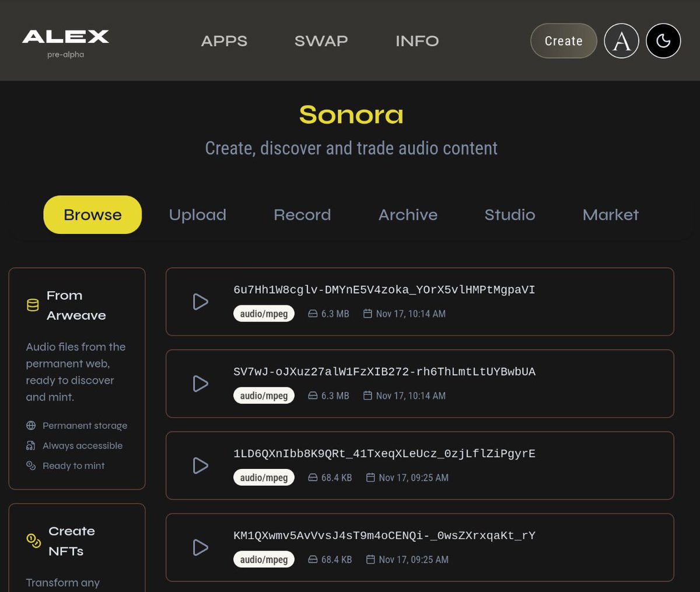Click file size icon in KM1QXwmv5AvVvsJ4sT9m4o row
700x592 pixels.
(x=313, y=559)
